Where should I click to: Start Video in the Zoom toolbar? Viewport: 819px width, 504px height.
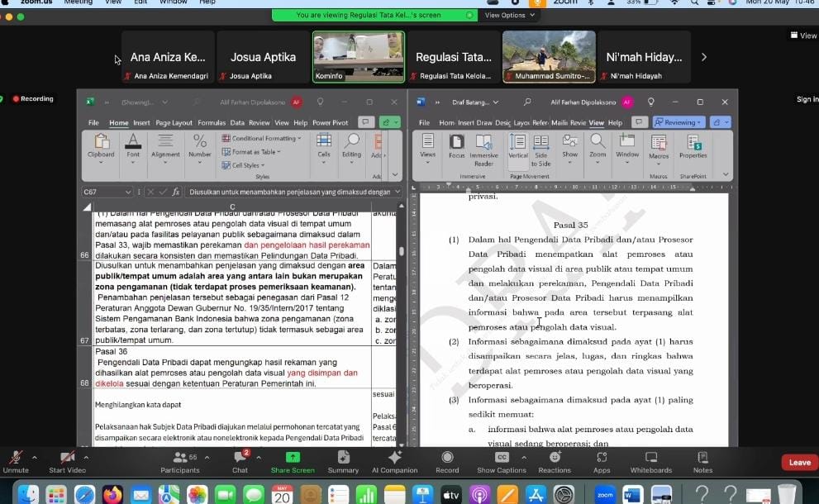(x=68, y=459)
